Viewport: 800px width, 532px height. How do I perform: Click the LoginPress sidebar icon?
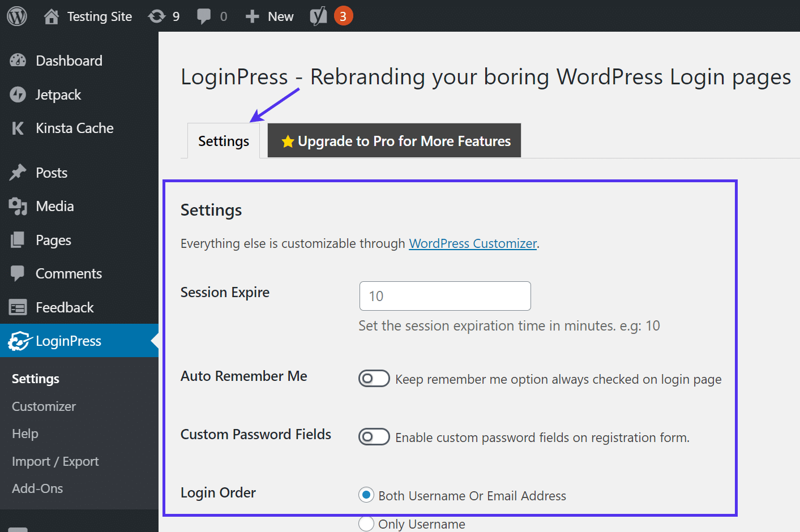[x=18, y=341]
